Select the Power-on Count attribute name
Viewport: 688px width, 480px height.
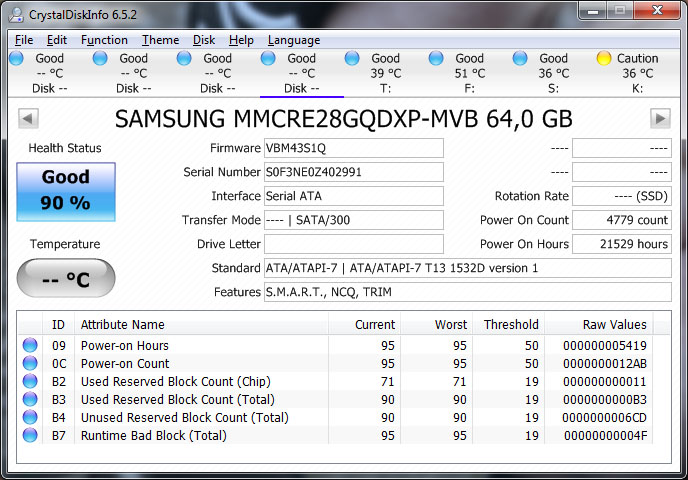125,364
